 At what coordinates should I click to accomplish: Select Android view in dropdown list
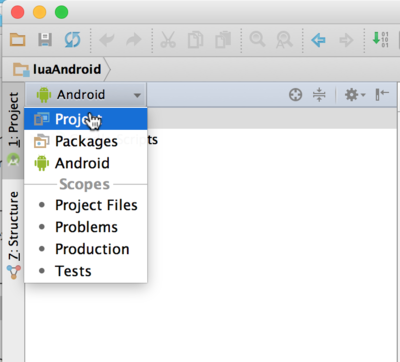[x=86, y=163]
